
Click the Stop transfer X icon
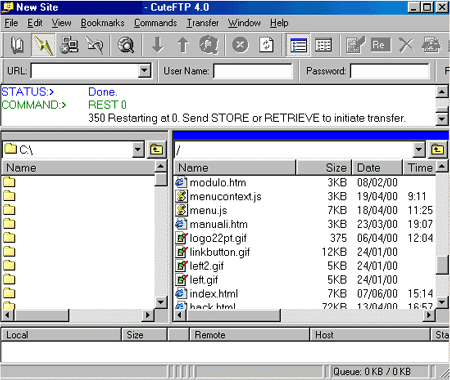(x=240, y=45)
